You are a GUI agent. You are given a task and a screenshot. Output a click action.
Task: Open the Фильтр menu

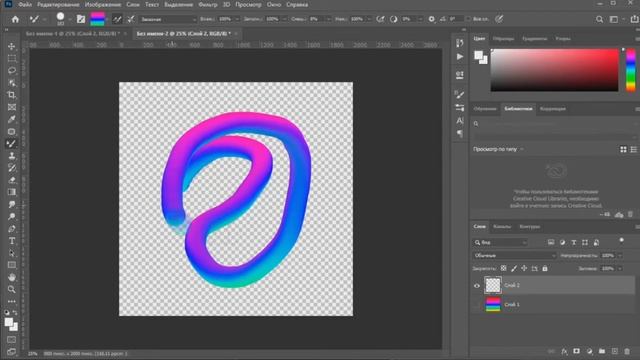208,4
